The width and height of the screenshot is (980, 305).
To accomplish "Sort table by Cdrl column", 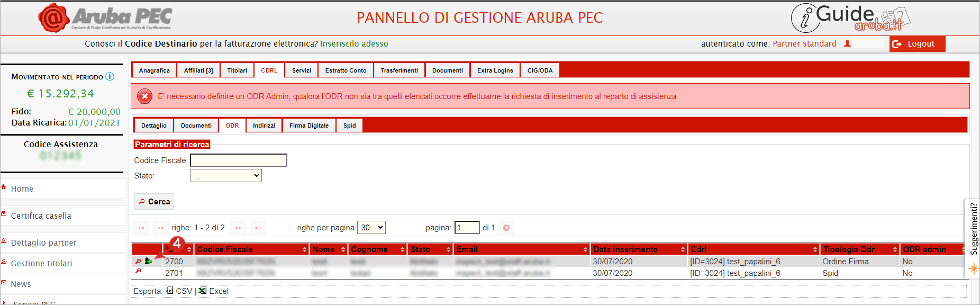I will 754,249.
